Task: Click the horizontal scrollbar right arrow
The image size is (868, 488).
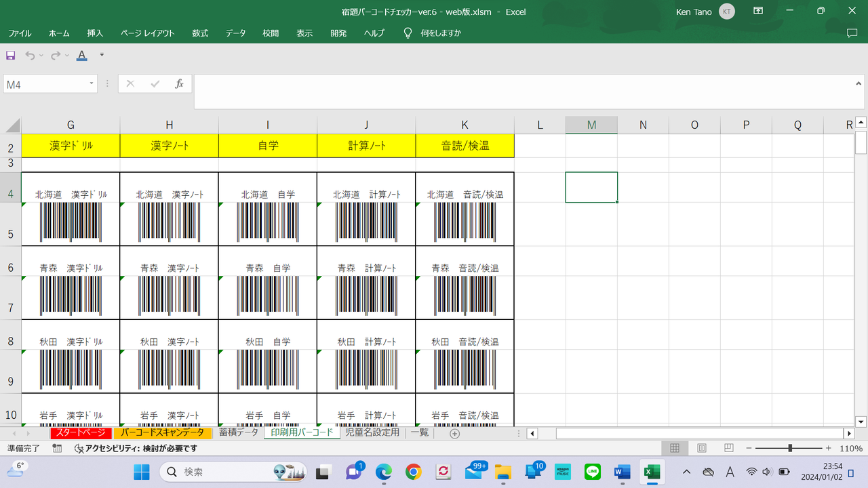Action: click(849, 434)
